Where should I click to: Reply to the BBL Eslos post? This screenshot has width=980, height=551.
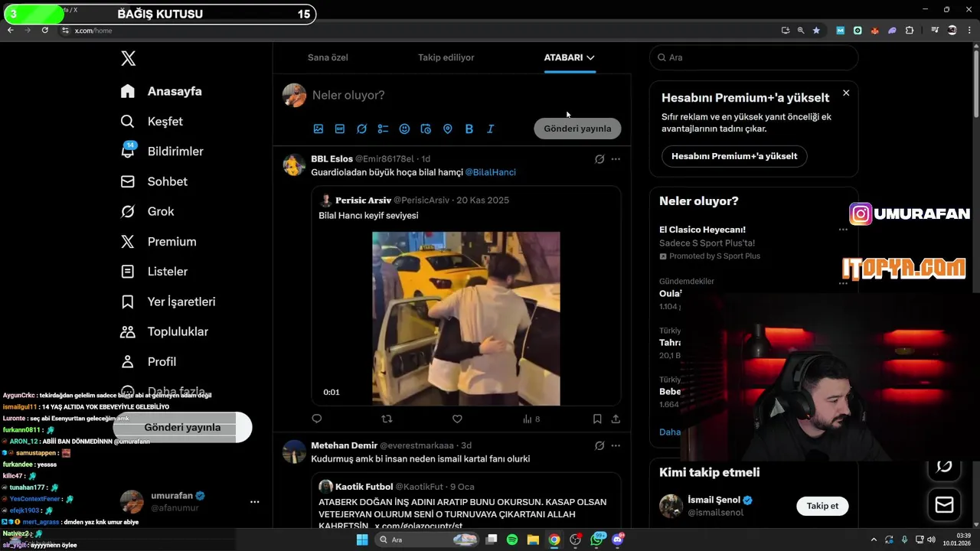317,419
